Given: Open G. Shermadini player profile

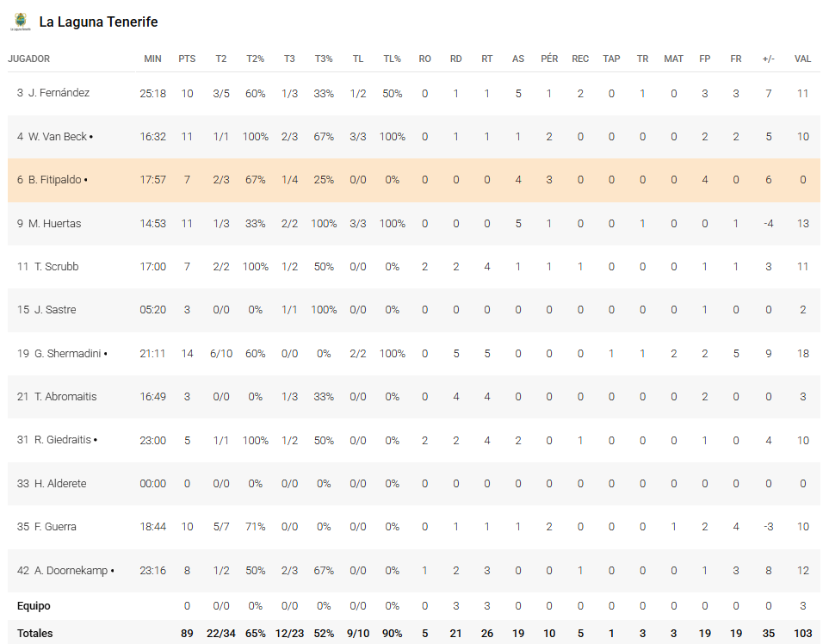Looking at the screenshot, I should (65, 354).
